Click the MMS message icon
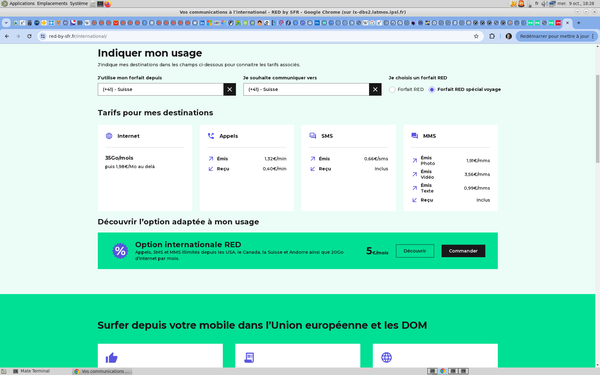 pos(414,136)
